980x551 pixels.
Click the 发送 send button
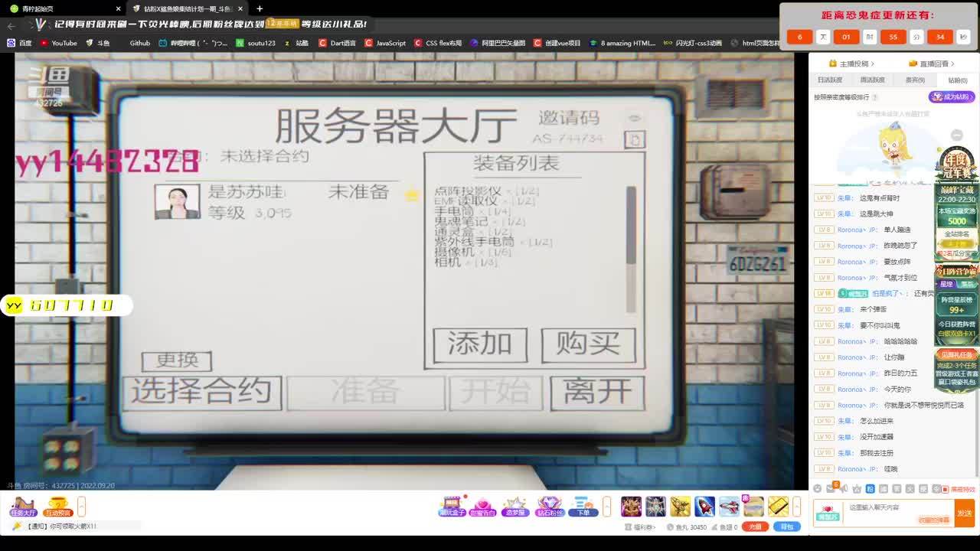pos(965,514)
